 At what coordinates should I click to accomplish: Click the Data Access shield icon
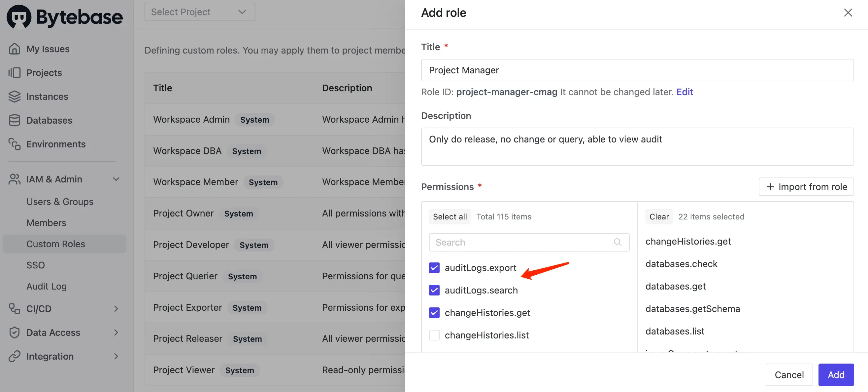[14, 333]
